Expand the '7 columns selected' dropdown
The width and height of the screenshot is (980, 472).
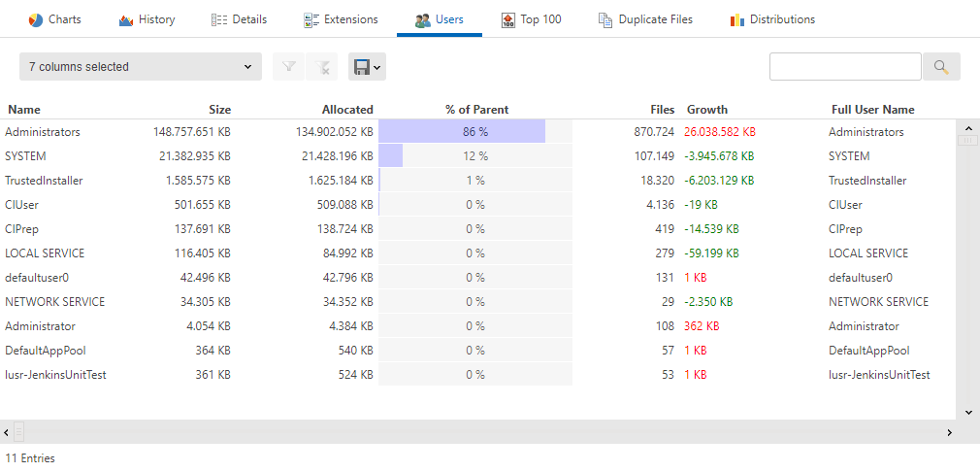(140, 67)
